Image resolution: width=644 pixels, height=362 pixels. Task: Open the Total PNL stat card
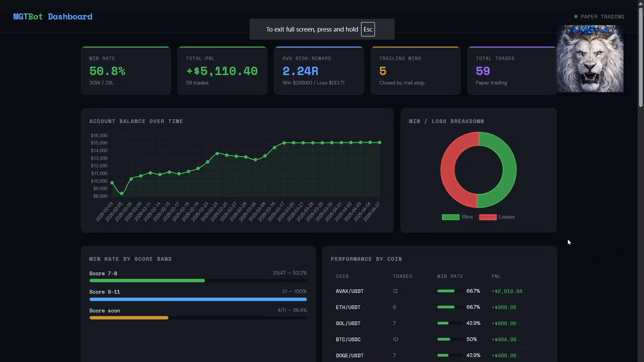[222, 71]
